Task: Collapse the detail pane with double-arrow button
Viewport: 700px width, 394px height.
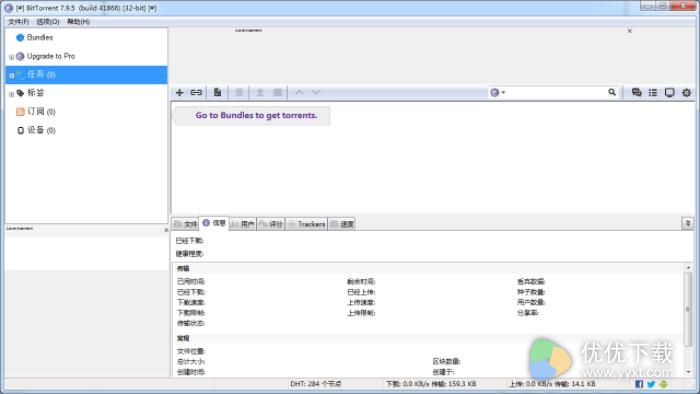Action: (x=688, y=223)
